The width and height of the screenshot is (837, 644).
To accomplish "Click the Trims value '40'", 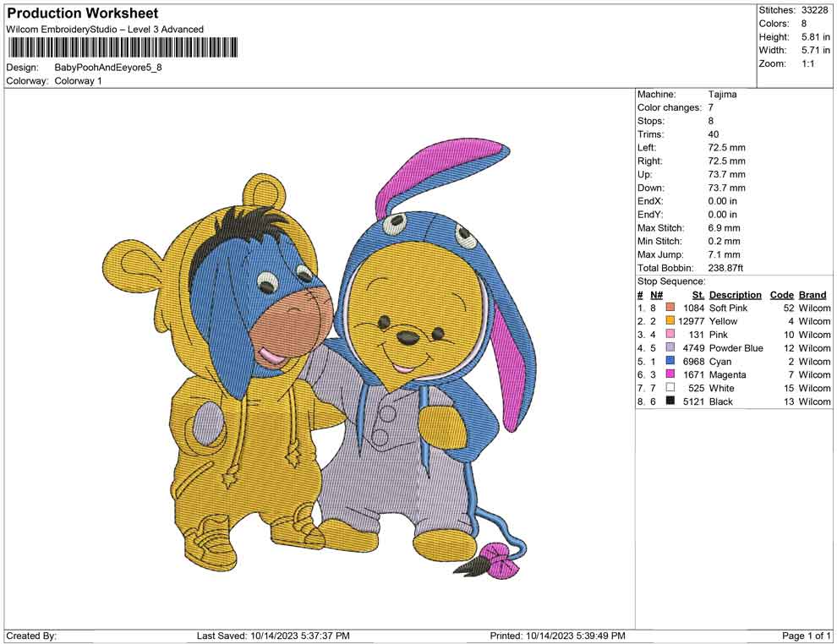I will tap(714, 134).
